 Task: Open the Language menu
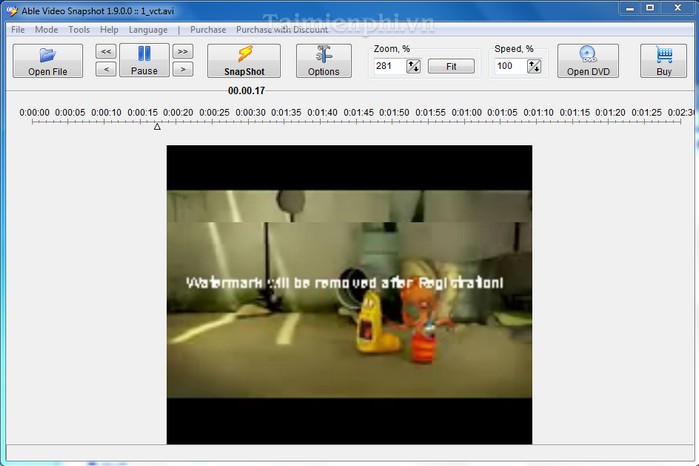tap(148, 30)
